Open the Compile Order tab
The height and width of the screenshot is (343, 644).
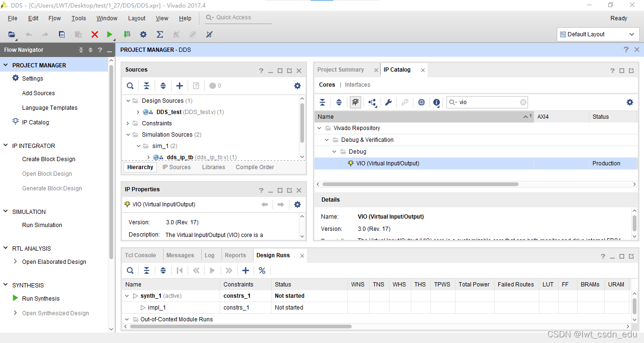point(255,167)
